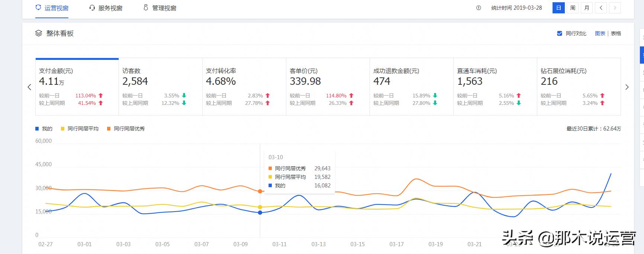The width and height of the screenshot is (644, 254).
Task: Advance date with right chevron button
Action: point(615,8)
